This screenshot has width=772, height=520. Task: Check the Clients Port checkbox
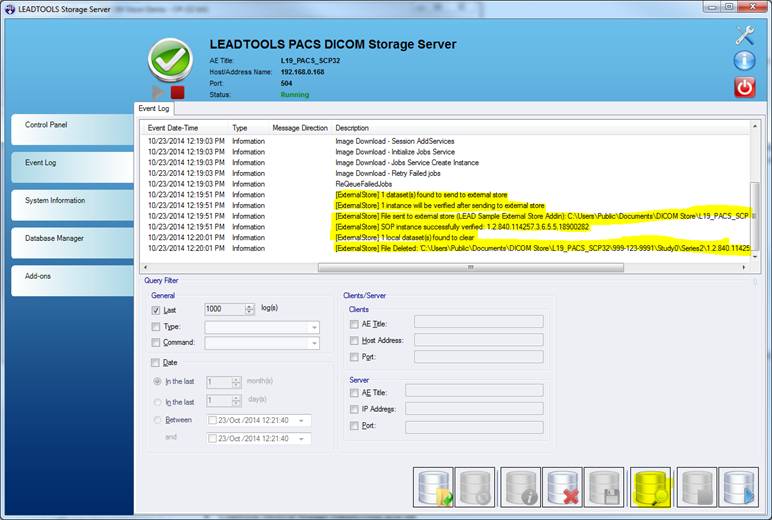pyautogui.click(x=354, y=357)
